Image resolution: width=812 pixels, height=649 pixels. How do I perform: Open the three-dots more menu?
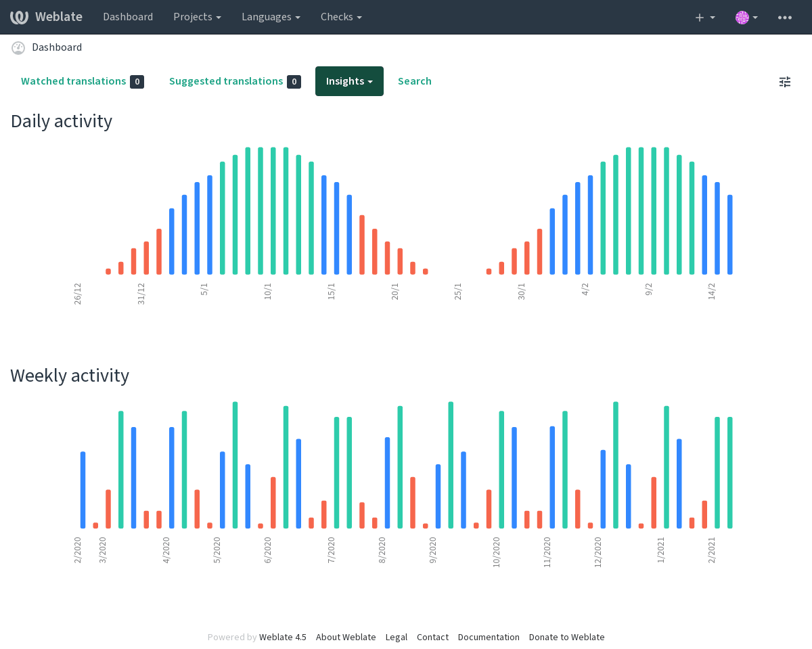[785, 17]
